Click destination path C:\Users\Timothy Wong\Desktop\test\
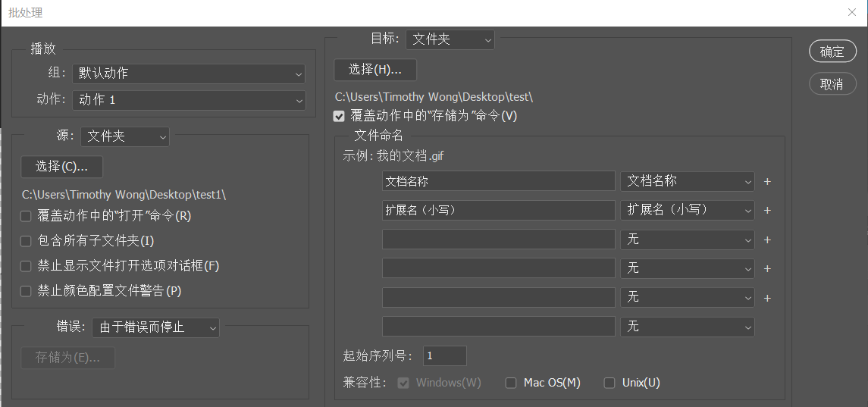The width and height of the screenshot is (868, 407). pyautogui.click(x=434, y=97)
